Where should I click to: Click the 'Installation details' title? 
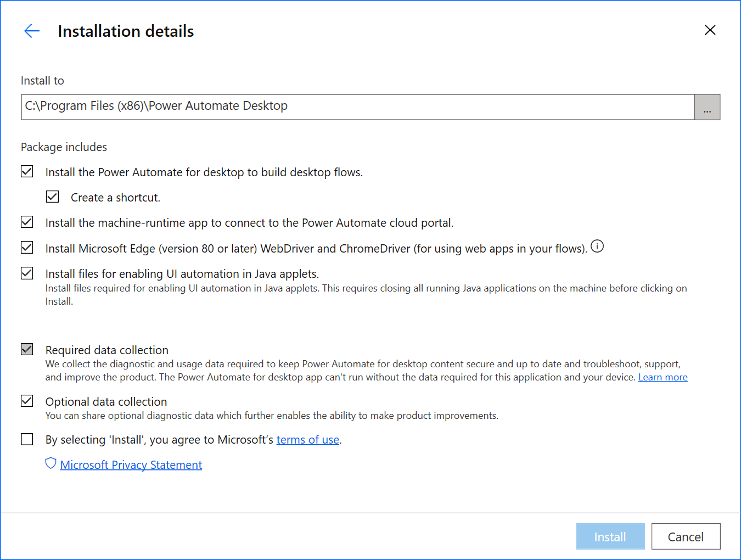(x=126, y=31)
